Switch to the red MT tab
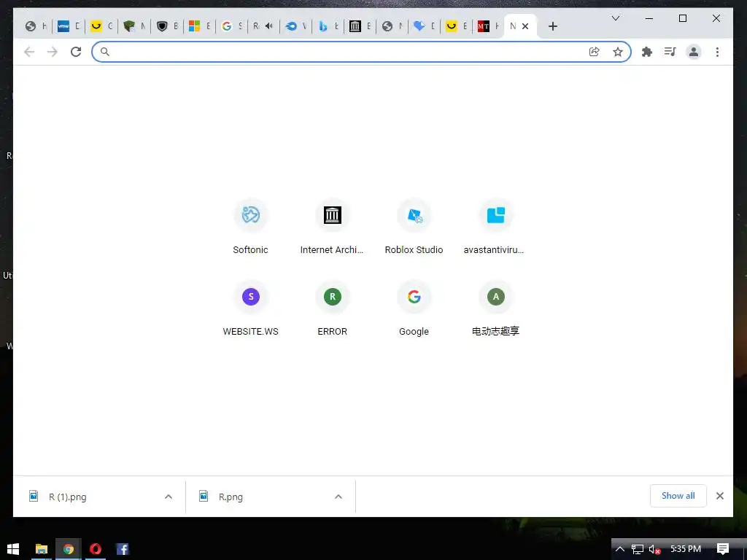Image resolution: width=747 pixels, height=560 pixels. (488, 26)
